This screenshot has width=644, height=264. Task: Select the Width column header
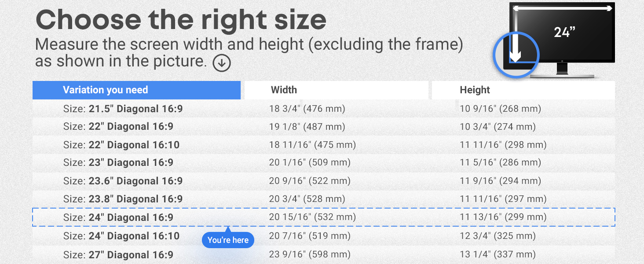coord(284,90)
